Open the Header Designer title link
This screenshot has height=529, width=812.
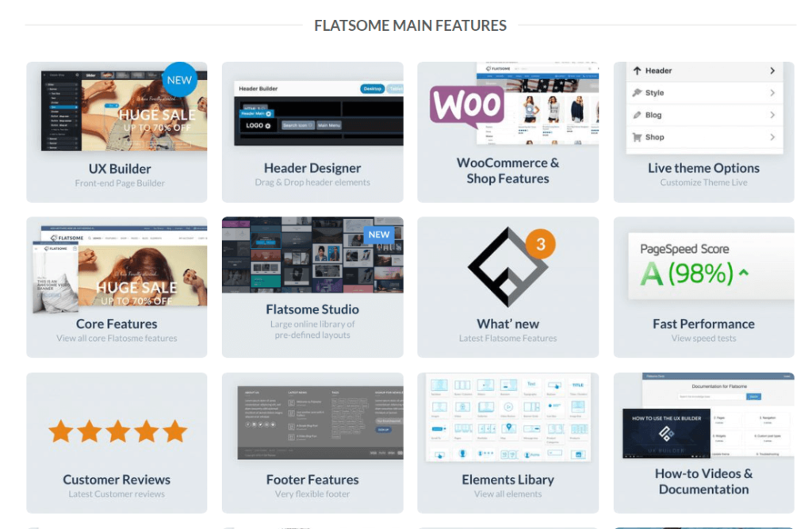pyautogui.click(x=312, y=168)
